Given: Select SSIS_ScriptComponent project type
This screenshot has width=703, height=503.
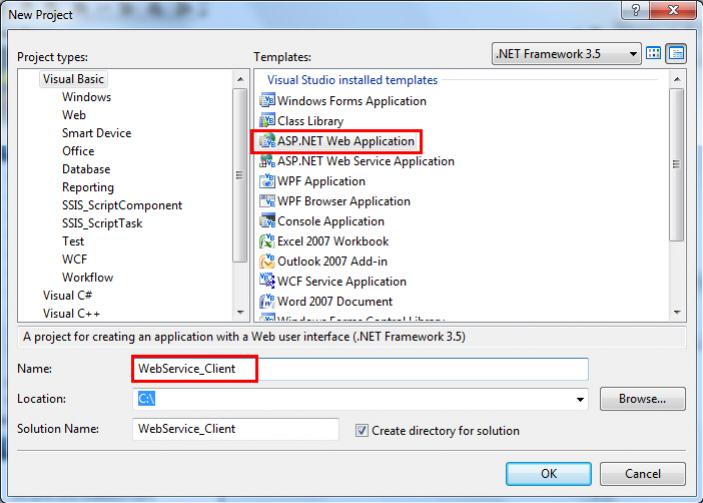Looking at the screenshot, I should click(122, 205).
